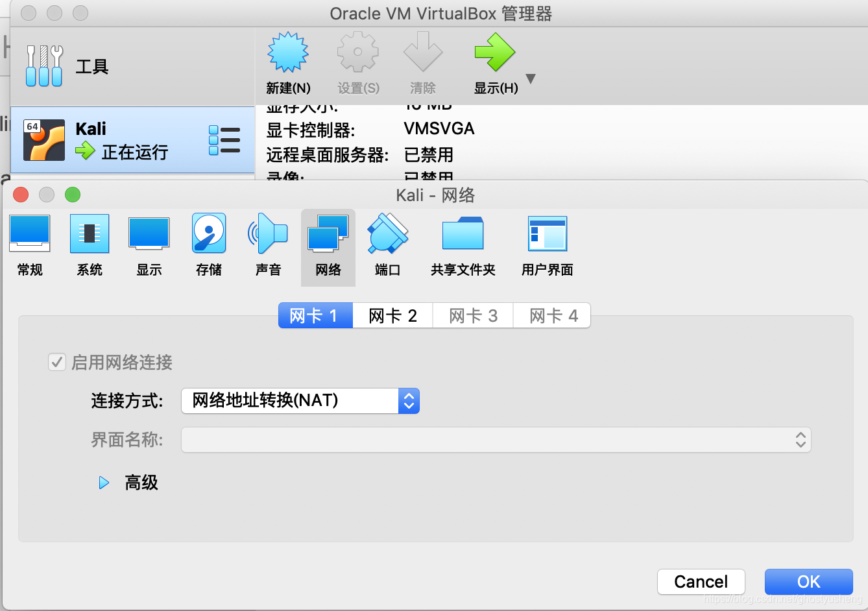Open the 常规 (General) settings section
This screenshot has width=868, height=611.
(x=30, y=246)
